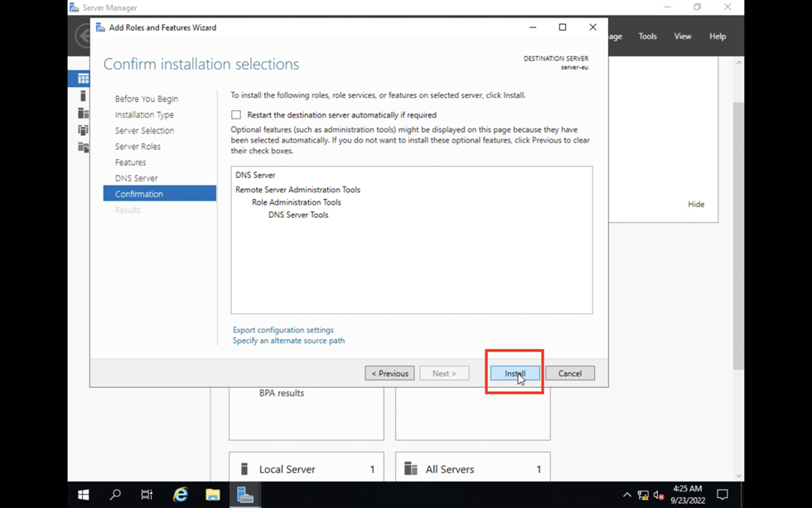This screenshot has width=812, height=508.
Task: Click the Server Manager taskbar icon
Action: tap(244, 495)
